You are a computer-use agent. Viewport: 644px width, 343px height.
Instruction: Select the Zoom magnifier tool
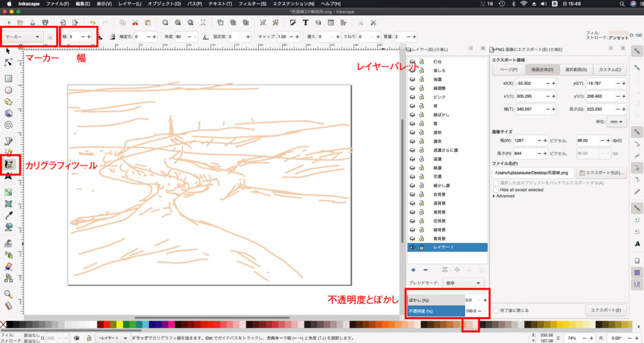(x=9, y=293)
